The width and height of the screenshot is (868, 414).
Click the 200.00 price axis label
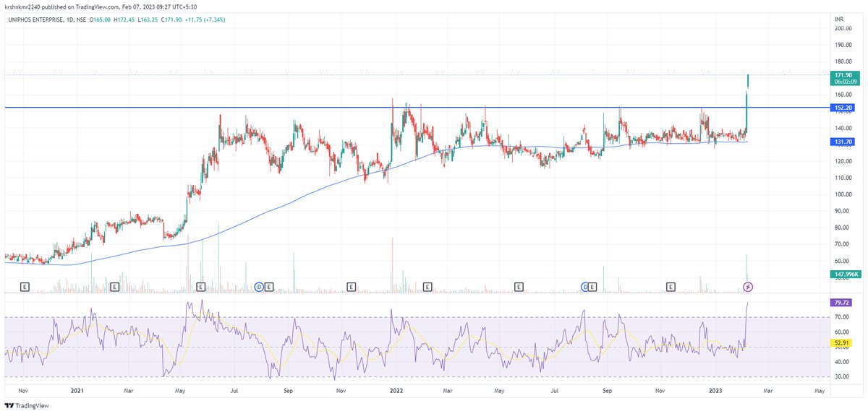click(843, 28)
